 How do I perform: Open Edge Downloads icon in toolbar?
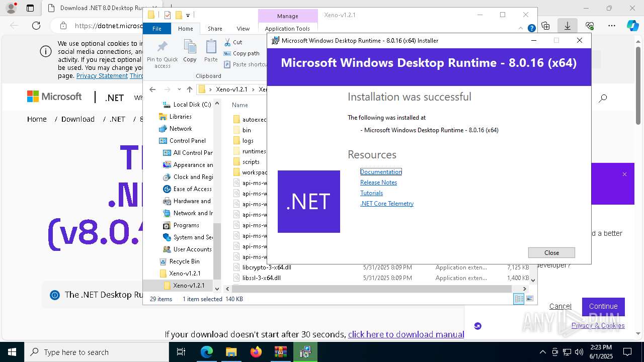coord(568,26)
